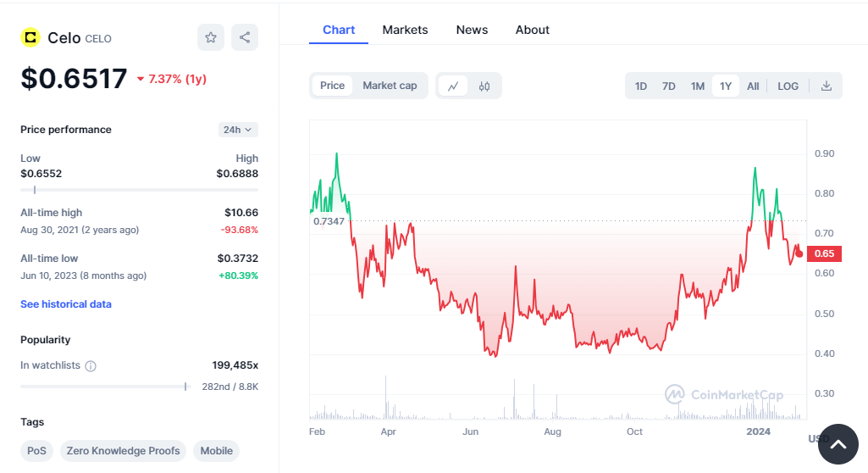
Task: Click the Celo logo icon
Action: pos(30,37)
